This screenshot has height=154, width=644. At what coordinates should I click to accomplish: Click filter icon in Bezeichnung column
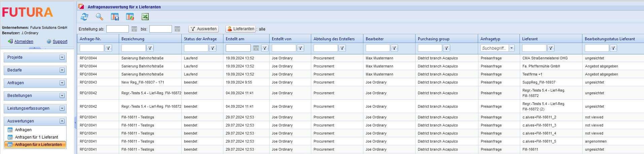pyautogui.click(x=150, y=48)
